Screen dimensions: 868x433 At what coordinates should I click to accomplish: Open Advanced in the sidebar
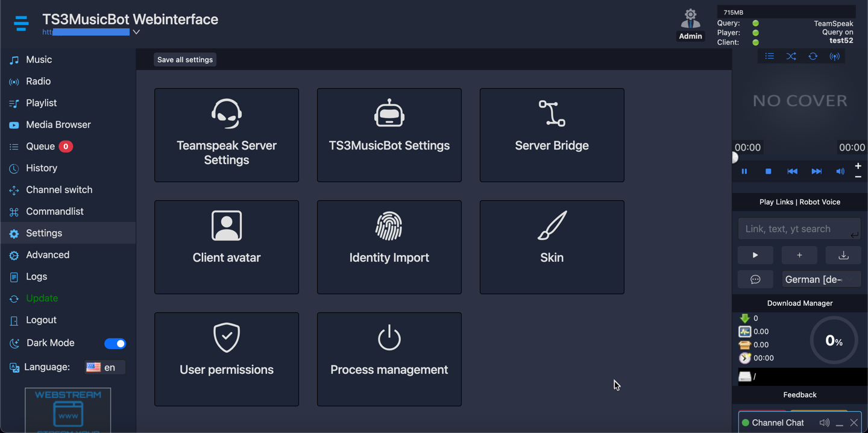[x=68, y=255]
